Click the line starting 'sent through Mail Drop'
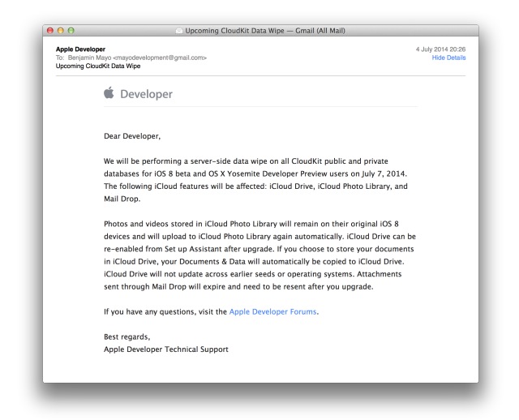 (238, 286)
